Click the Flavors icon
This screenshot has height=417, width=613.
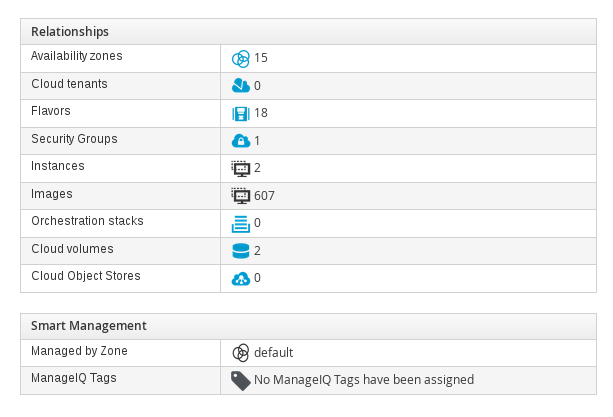pos(240,113)
